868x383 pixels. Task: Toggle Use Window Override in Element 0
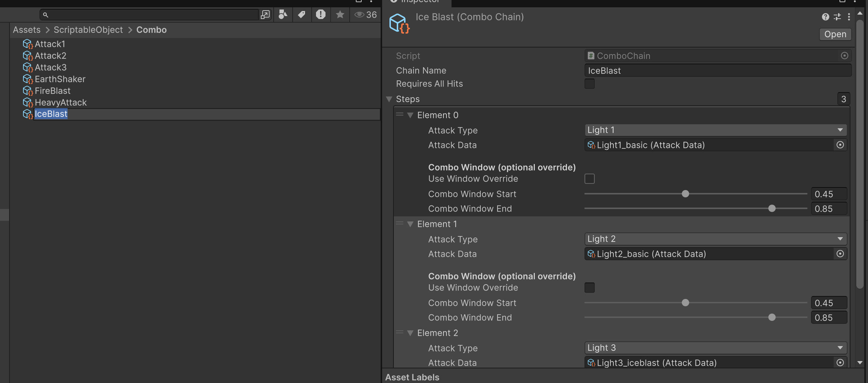(589, 179)
